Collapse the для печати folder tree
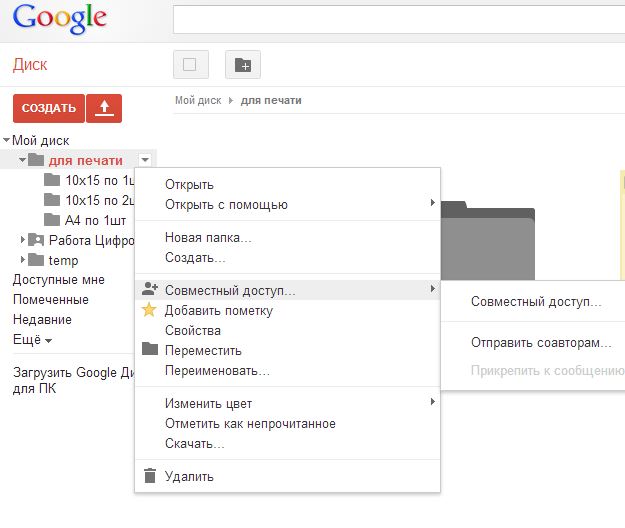This screenshot has width=625, height=528. pos(22,160)
